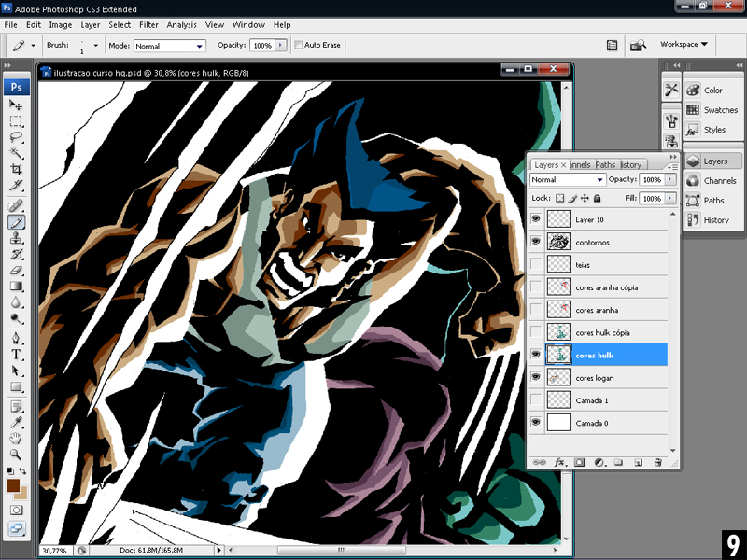
Task: Hide the contornos layer
Action: (x=536, y=241)
